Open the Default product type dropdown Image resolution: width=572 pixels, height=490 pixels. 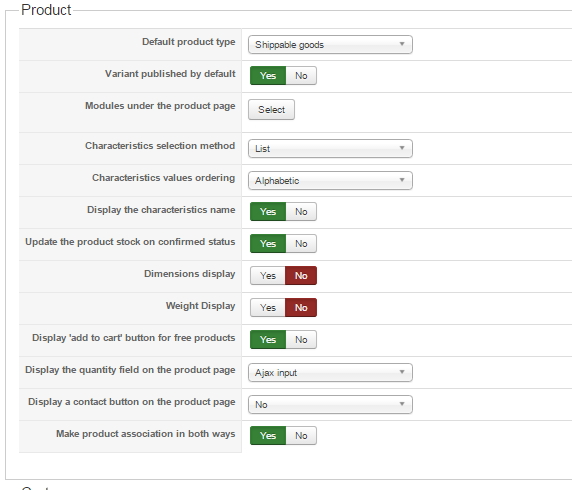click(330, 45)
